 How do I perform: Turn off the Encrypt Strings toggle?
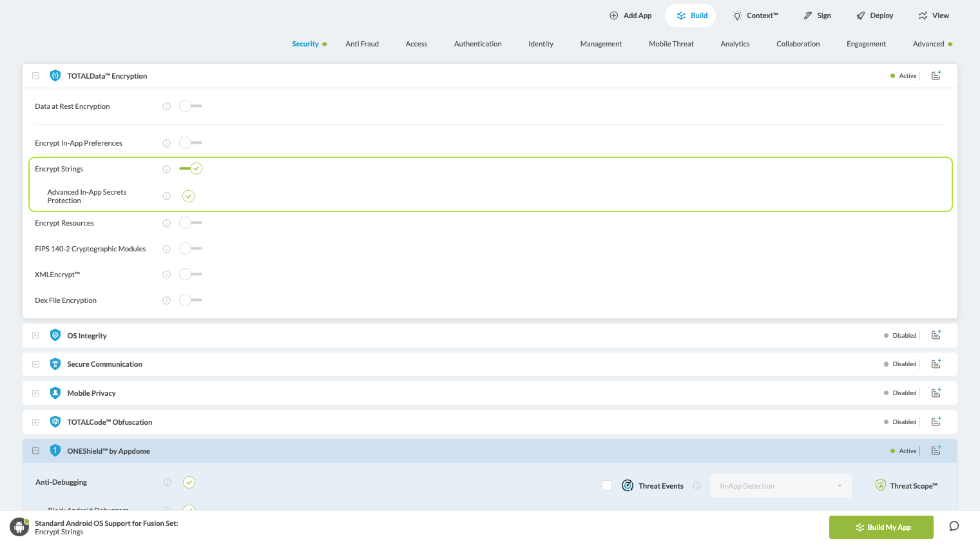pyautogui.click(x=191, y=169)
